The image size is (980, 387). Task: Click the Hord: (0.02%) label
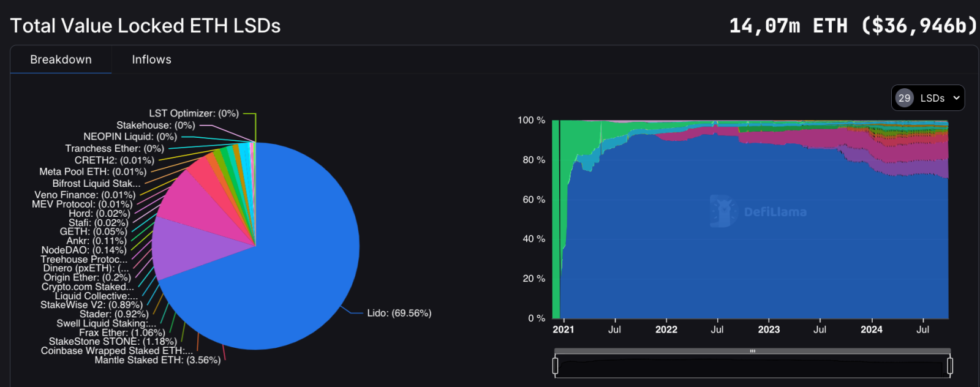click(x=99, y=214)
